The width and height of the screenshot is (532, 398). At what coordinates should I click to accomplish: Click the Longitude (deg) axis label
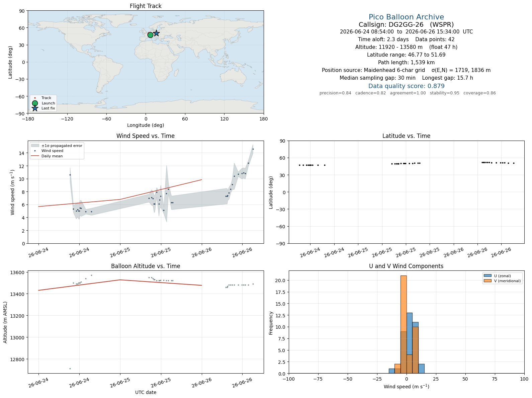click(x=146, y=125)
